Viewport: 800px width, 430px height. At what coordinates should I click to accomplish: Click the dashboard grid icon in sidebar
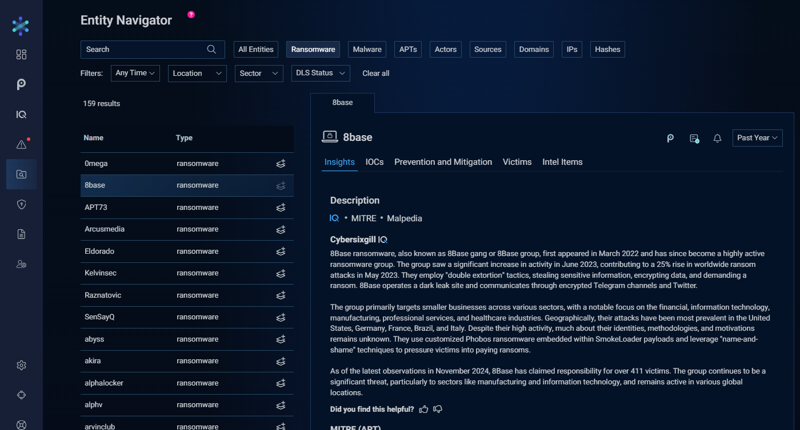click(x=21, y=54)
